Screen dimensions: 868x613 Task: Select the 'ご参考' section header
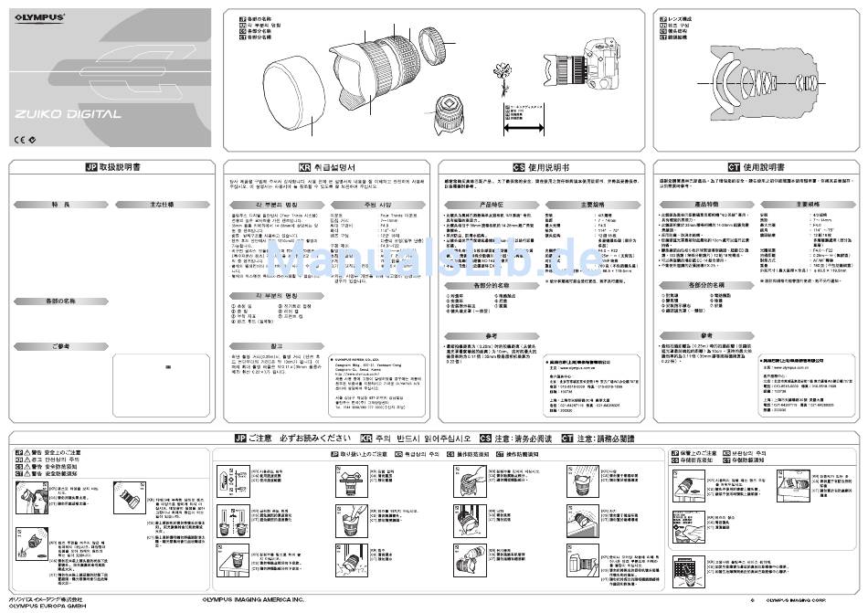coord(61,346)
